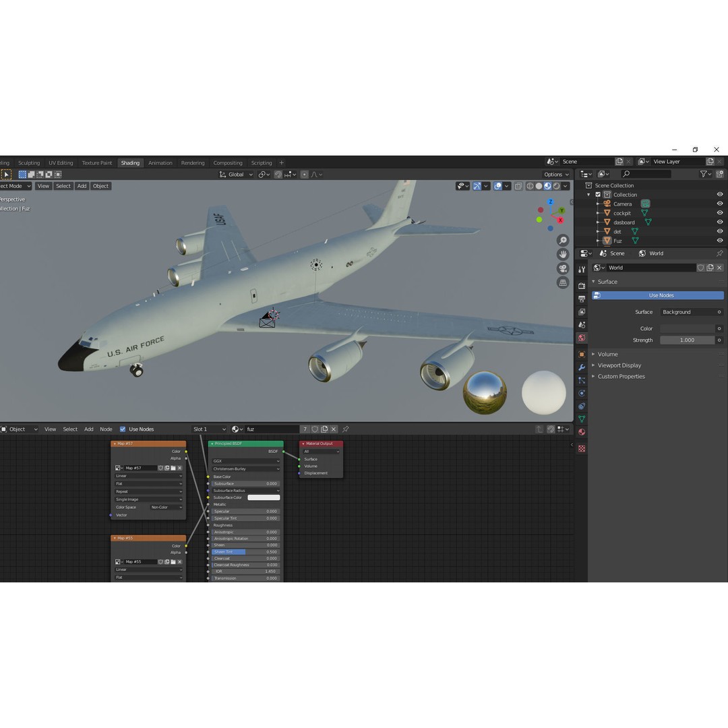Open image file for Map #57 node

pyautogui.click(x=173, y=468)
